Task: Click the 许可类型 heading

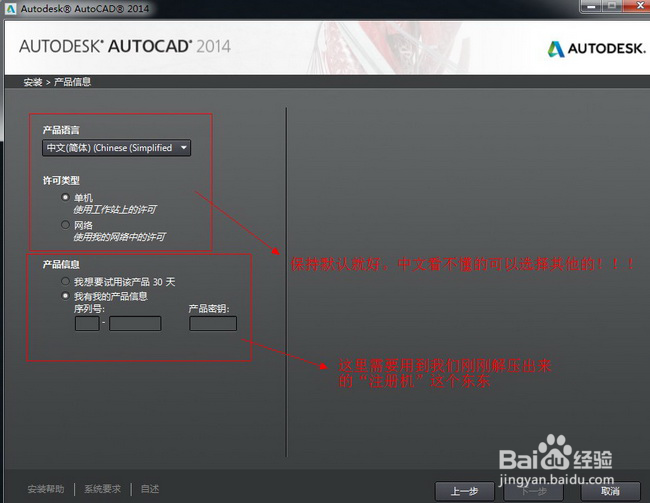Action: click(61, 180)
